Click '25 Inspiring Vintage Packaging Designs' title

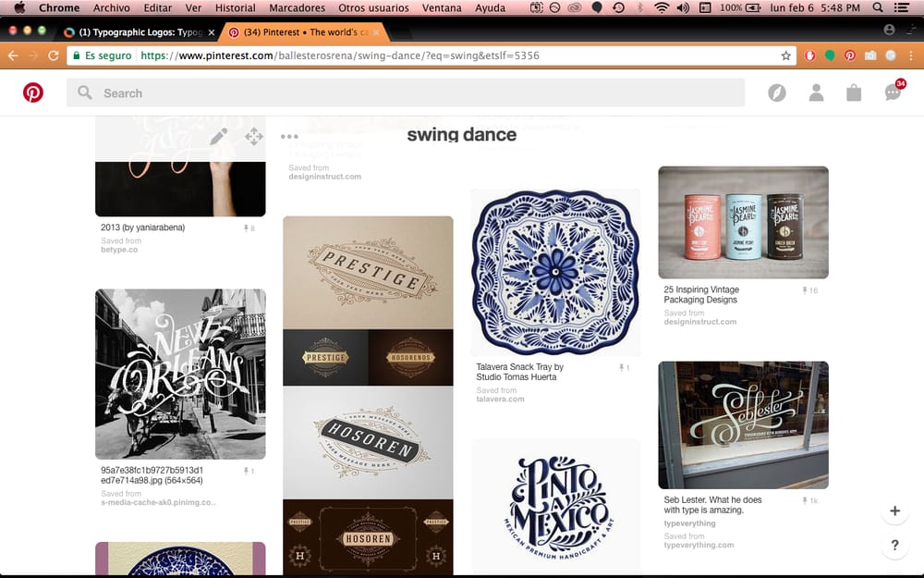pos(701,294)
